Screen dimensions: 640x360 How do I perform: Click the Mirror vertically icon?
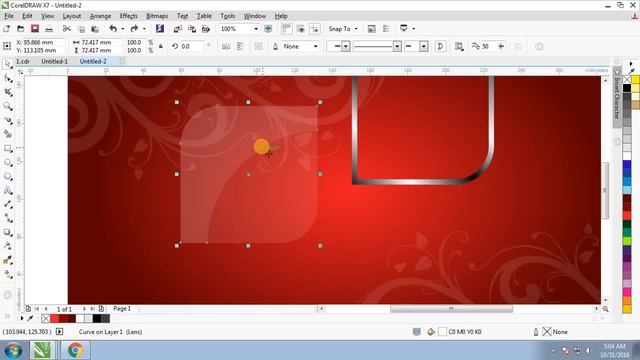click(240, 47)
